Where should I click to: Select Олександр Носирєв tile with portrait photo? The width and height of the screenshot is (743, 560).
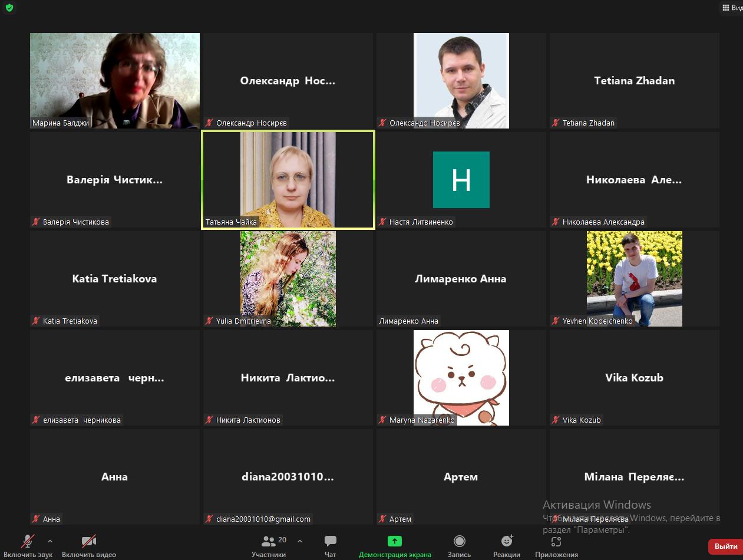click(x=461, y=81)
